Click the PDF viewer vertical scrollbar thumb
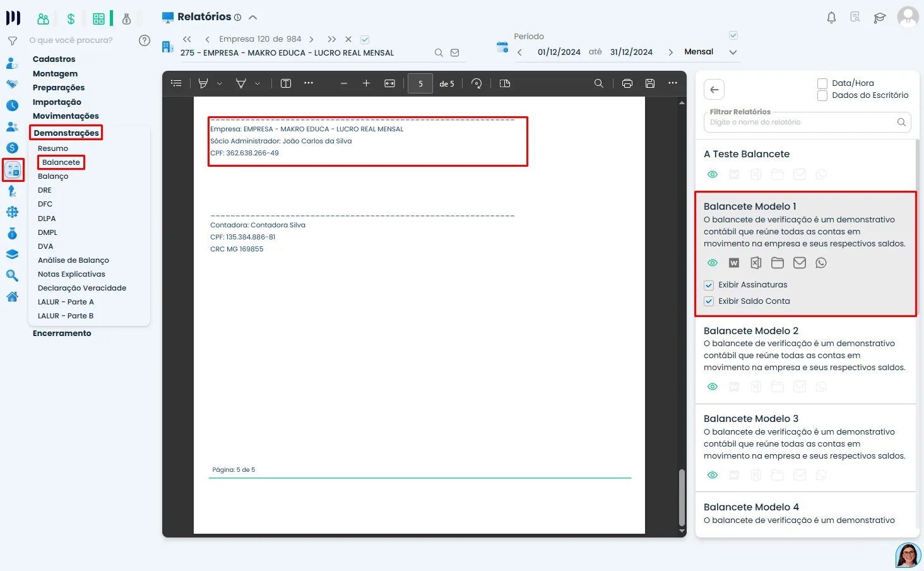The image size is (924, 571). coord(682,498)
